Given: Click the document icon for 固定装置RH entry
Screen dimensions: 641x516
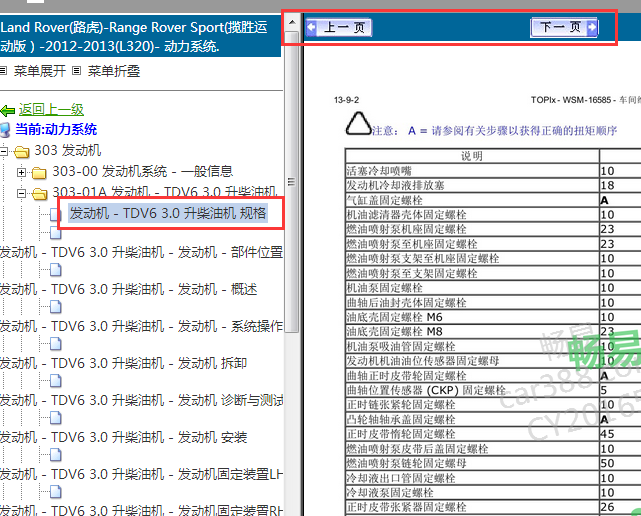Looking at the screenshot, I should [x=56, y=491].
